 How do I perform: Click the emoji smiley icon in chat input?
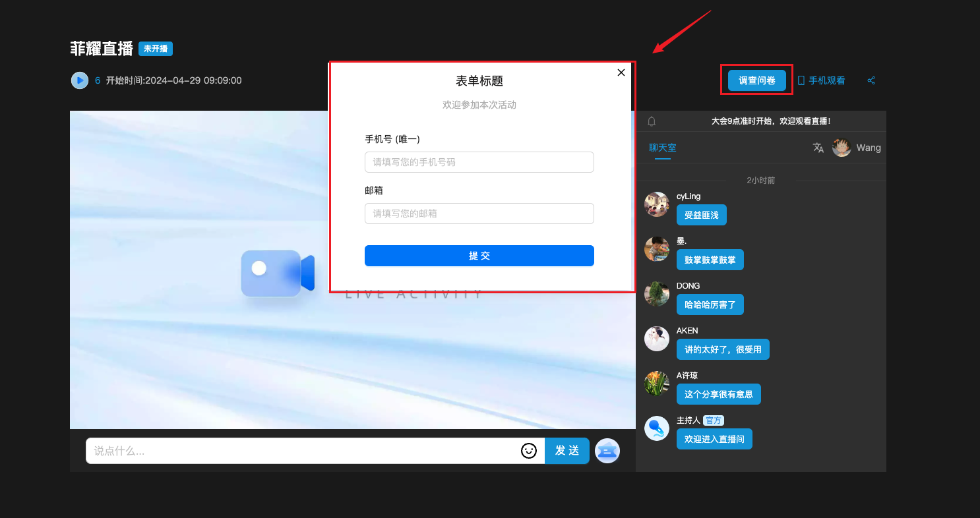pos(528,451)
